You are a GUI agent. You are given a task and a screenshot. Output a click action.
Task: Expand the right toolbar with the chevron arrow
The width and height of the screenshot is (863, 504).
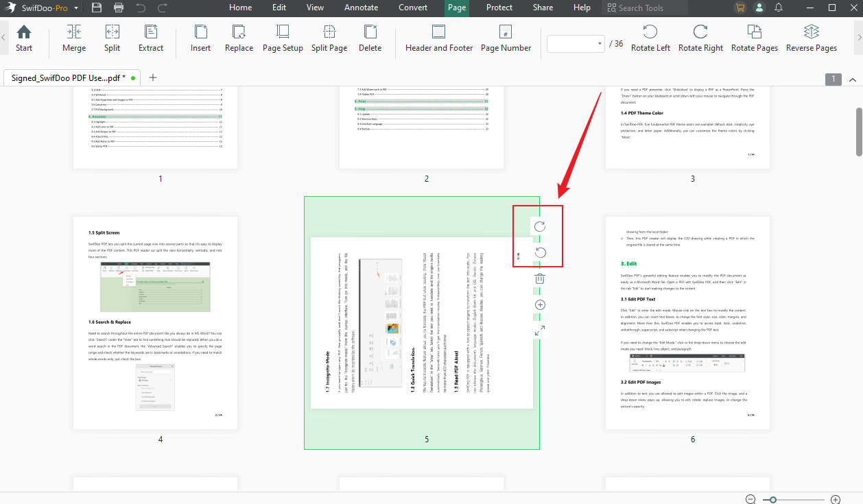[857, 38]
